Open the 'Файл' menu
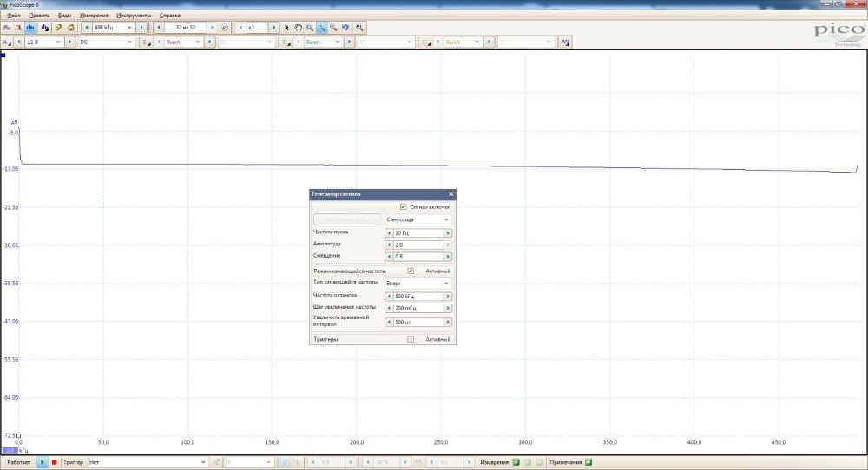The width and height of the screenshot is (868, 470). [x=13, y=16]
